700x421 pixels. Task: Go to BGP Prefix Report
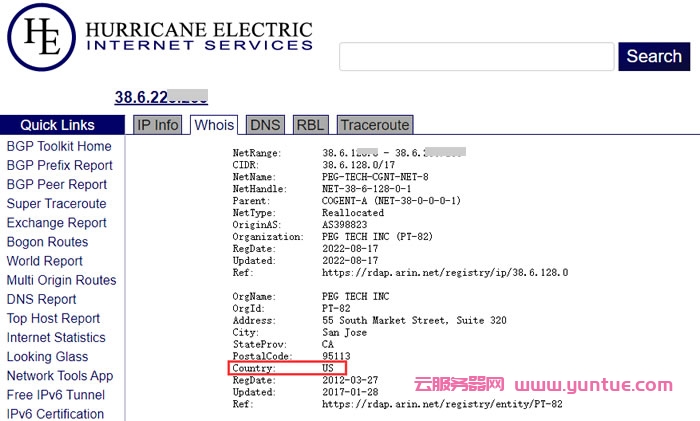(59, 165)
